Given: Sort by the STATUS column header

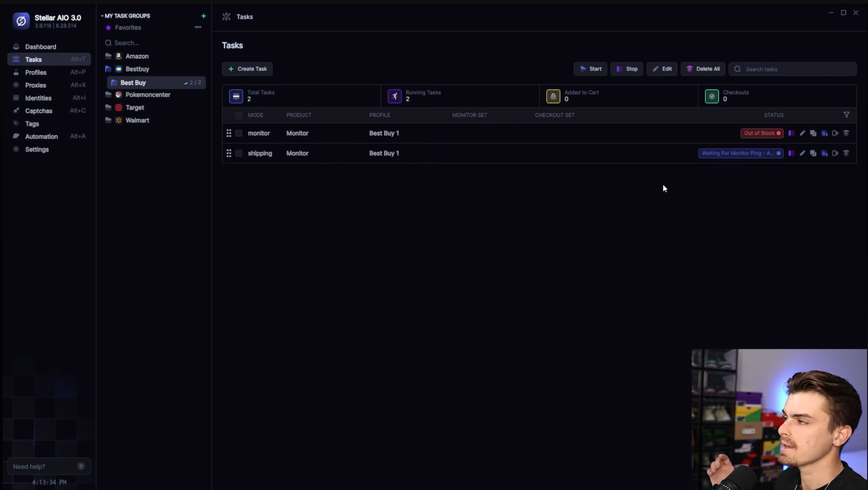Looking at the screenshot, I should point(774,115).
